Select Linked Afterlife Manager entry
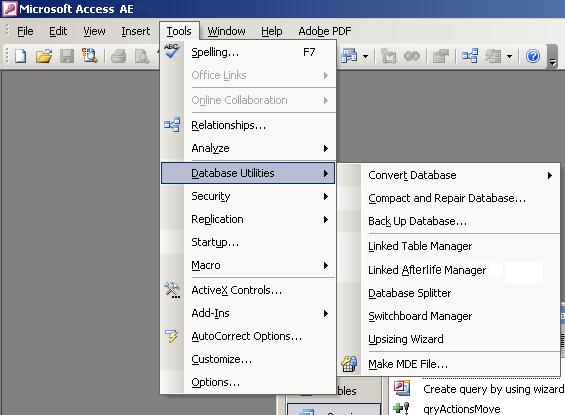565x415 pixels. 449,270
